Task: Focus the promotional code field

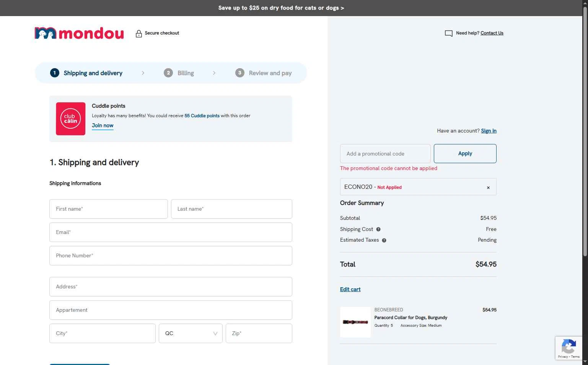Action: pos(385,154)
